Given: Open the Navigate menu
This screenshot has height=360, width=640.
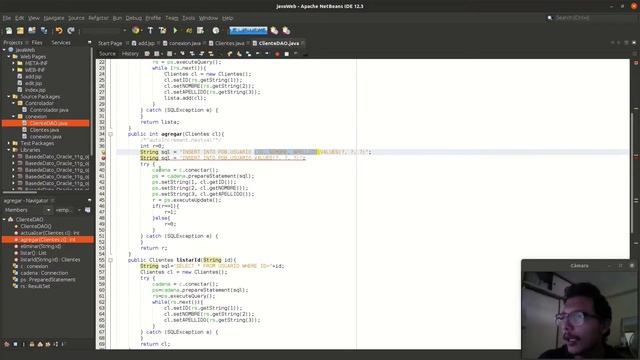Looking at the screenshot, I should [54, 18].
